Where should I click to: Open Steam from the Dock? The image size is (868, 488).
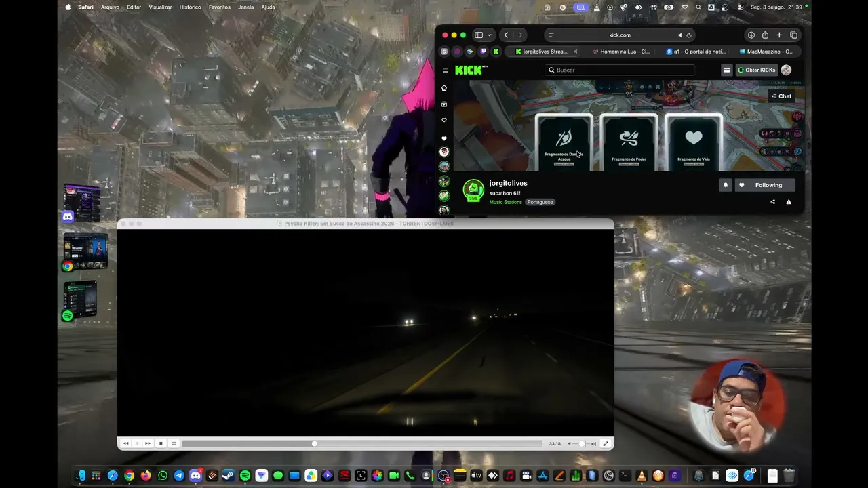229,476
